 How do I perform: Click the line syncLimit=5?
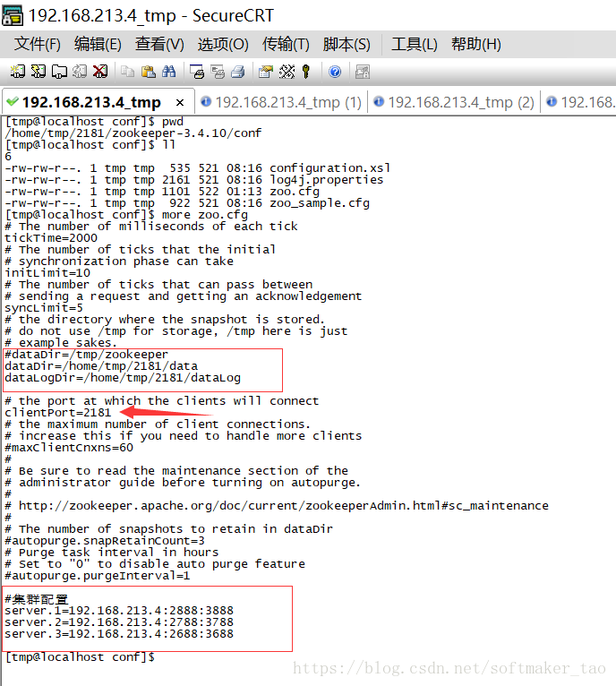pyautogui.click(x=44, y=308)
